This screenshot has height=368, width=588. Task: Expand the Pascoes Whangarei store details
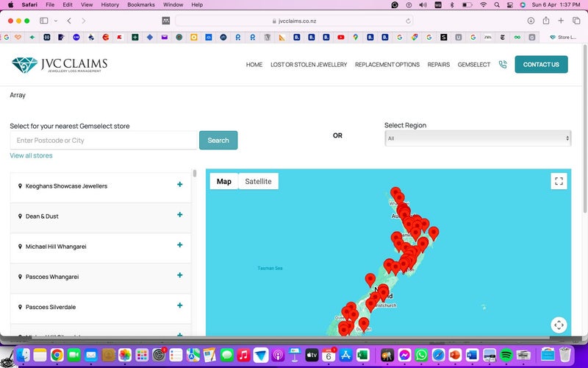point(179,275)
